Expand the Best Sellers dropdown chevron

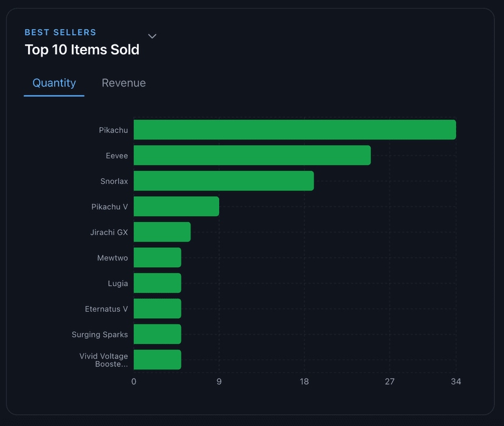[152, 37]
